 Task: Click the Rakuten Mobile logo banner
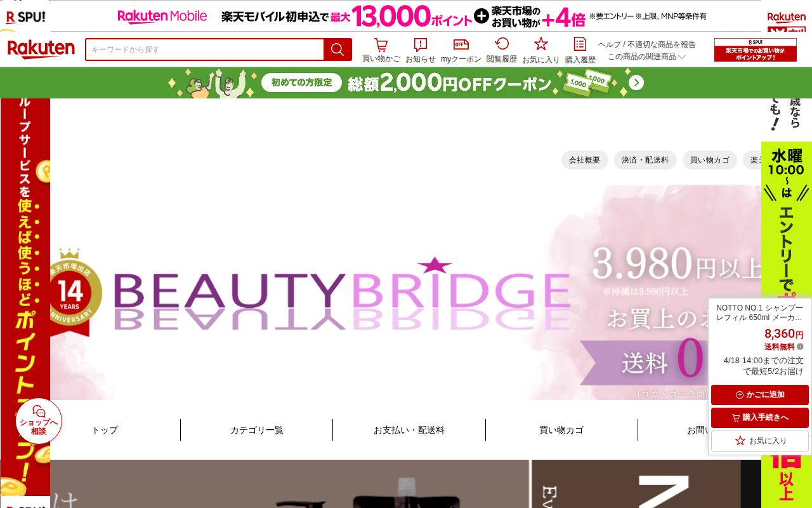click(162, 17)
